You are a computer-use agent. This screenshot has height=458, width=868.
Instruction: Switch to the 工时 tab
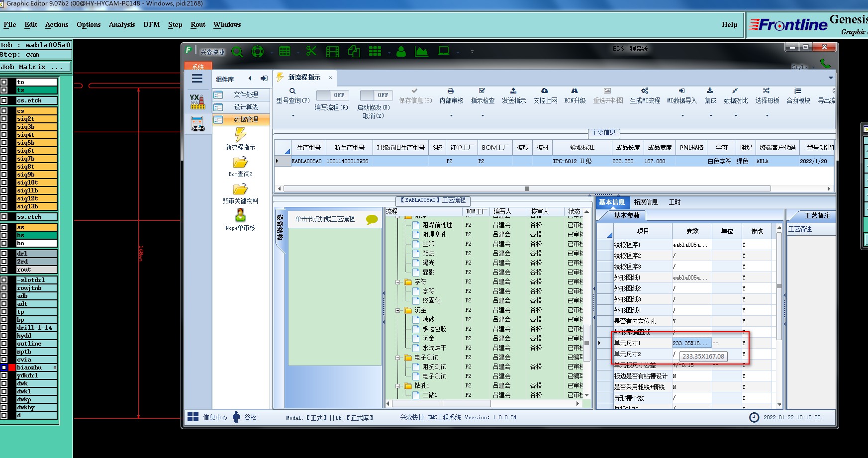tap(675, 202)
